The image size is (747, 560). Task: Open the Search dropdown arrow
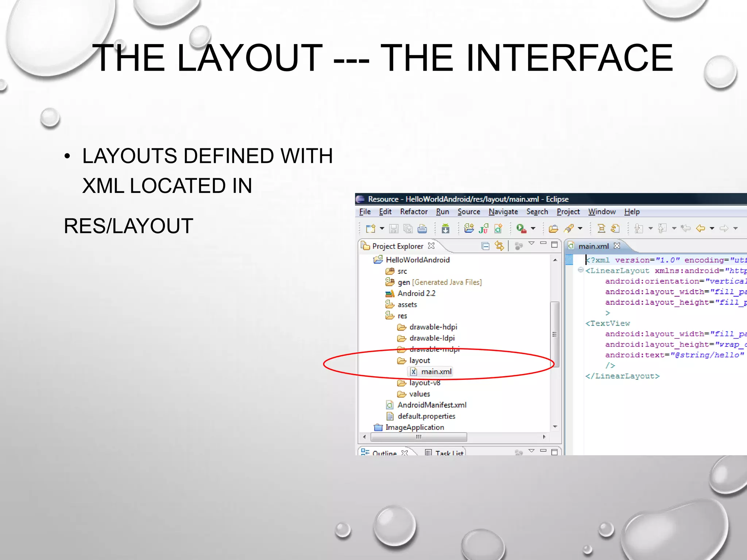(580, 229)
